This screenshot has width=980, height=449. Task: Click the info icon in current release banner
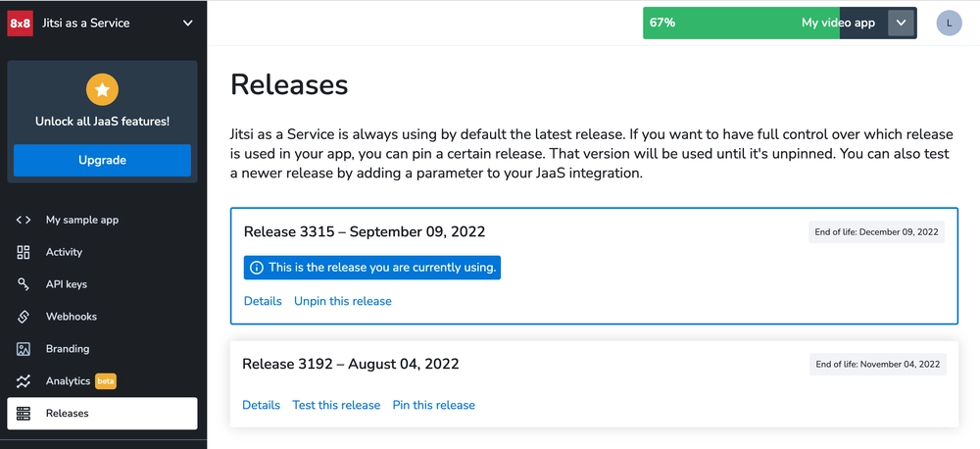[x=256, y=268]
